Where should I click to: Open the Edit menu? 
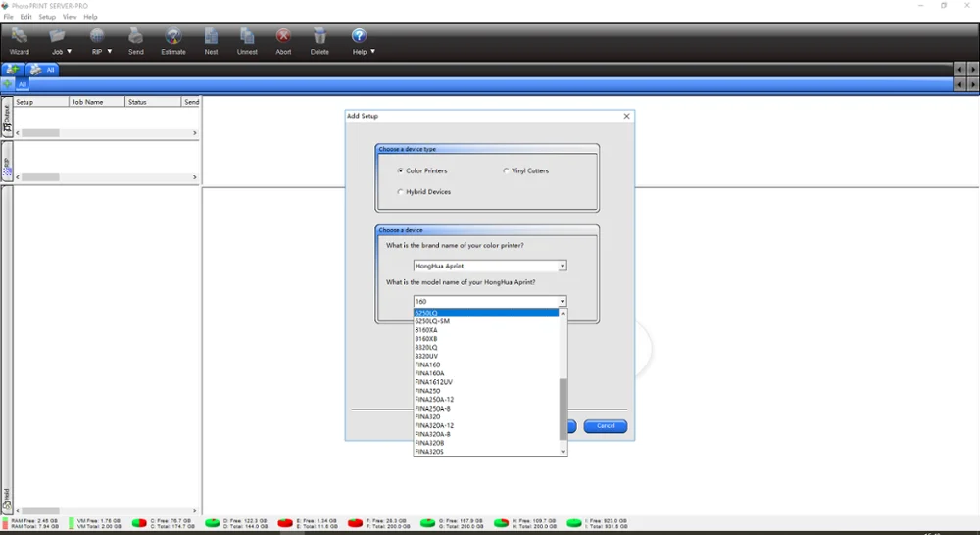pyautogui.click(x=25, y=17)
